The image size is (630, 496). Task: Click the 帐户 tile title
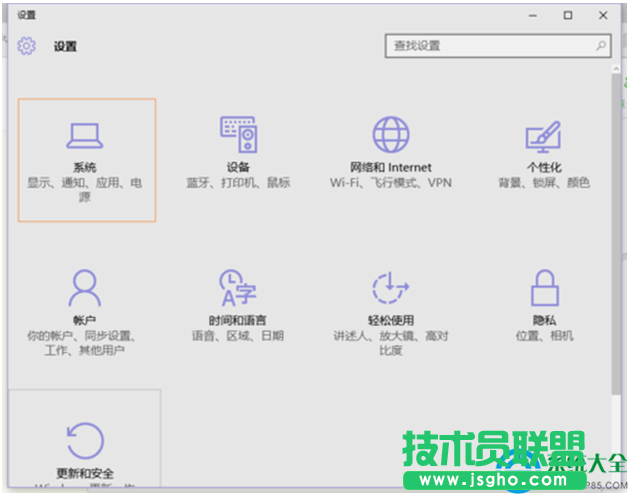[84, 320]
